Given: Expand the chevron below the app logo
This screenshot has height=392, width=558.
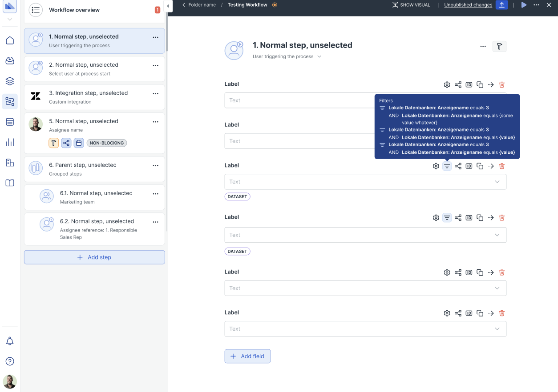Looking at the screenshot, I should coord(10,20).
